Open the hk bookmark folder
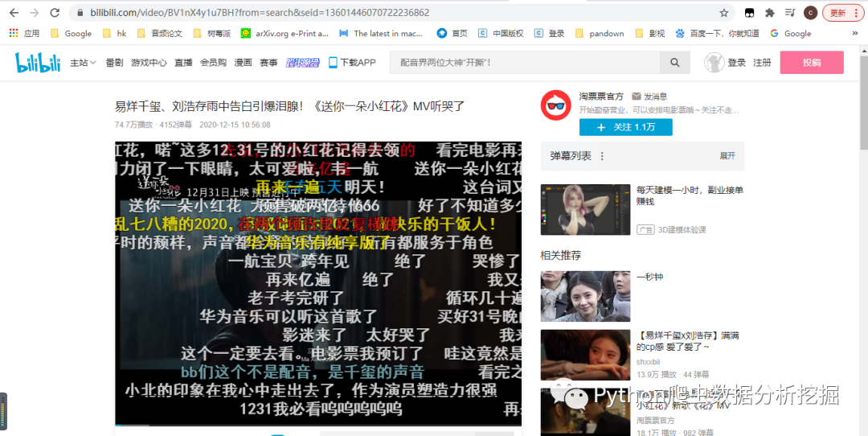 coord(115,33)
